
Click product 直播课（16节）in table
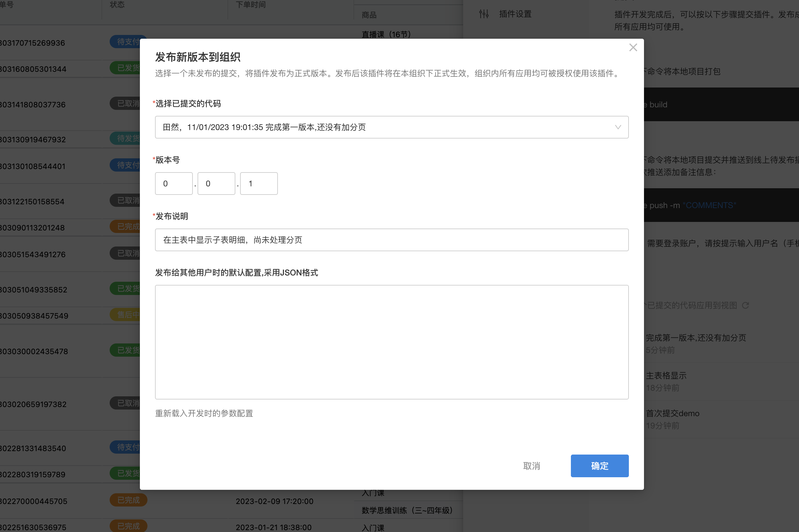pos(387,34)
